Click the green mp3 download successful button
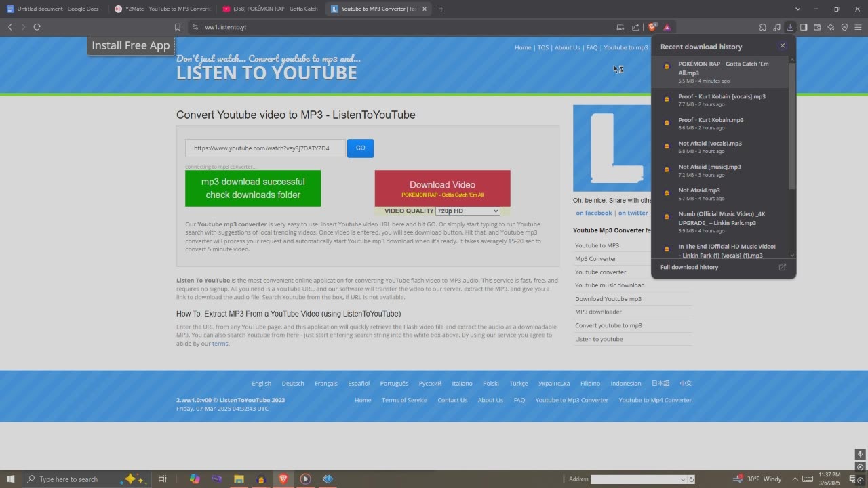Viewport: 868px width, 488px height. 253,188
